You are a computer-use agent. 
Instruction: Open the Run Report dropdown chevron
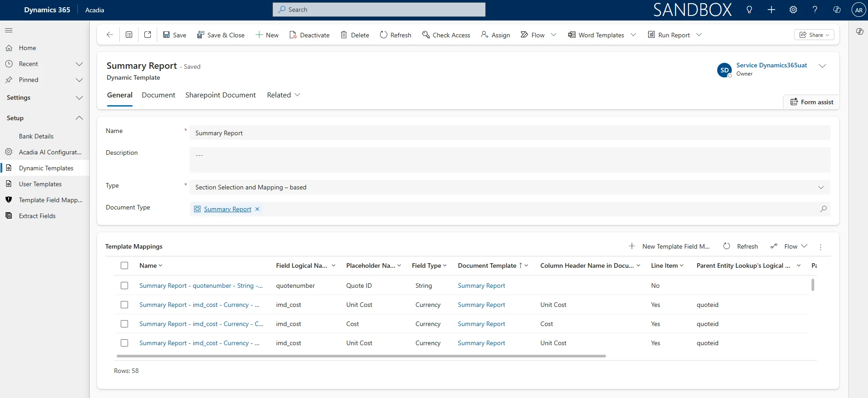coord(699,35)
